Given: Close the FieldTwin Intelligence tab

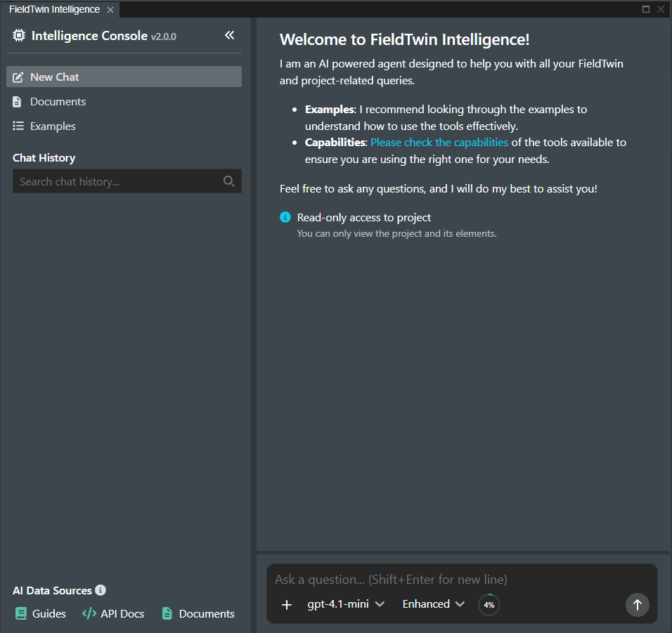Looking at the screenshot, I should click(110, 10).
